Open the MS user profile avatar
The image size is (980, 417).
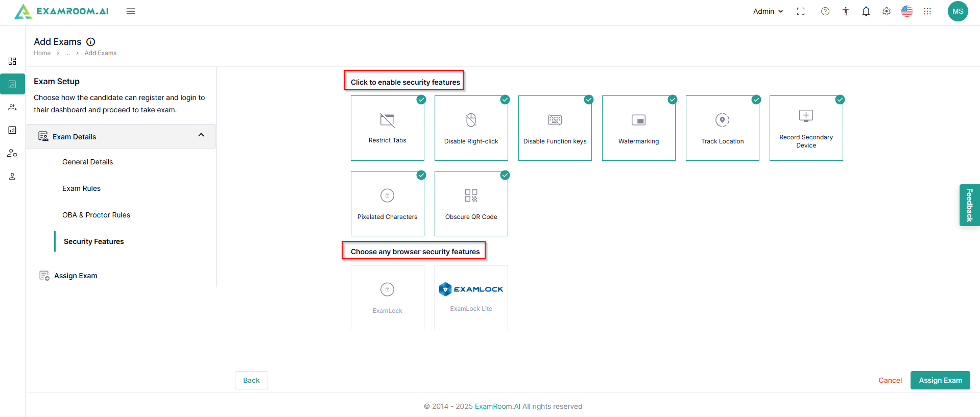coord(958,11)
